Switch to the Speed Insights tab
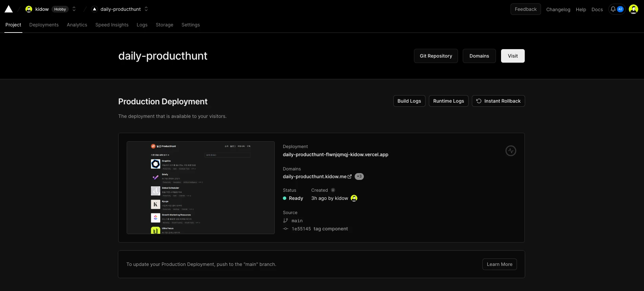This screenshot has height=291, width=644. click(112, 25)
